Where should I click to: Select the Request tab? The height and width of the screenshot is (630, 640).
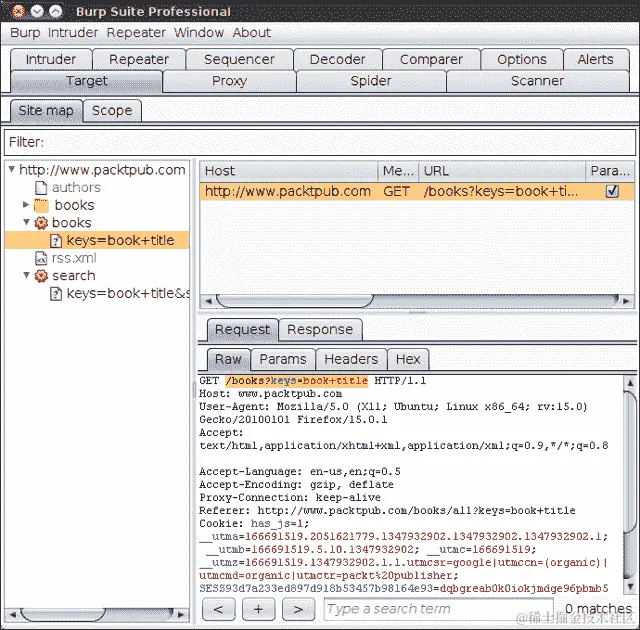point(242,330)
